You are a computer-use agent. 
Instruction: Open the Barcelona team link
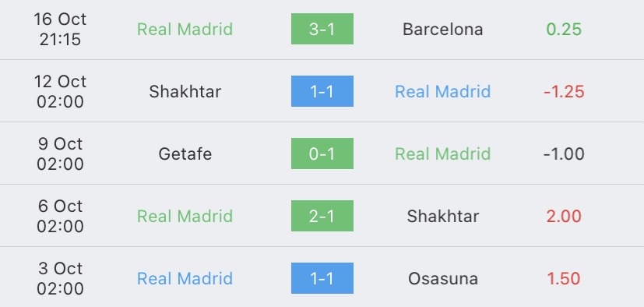[443, 29]
